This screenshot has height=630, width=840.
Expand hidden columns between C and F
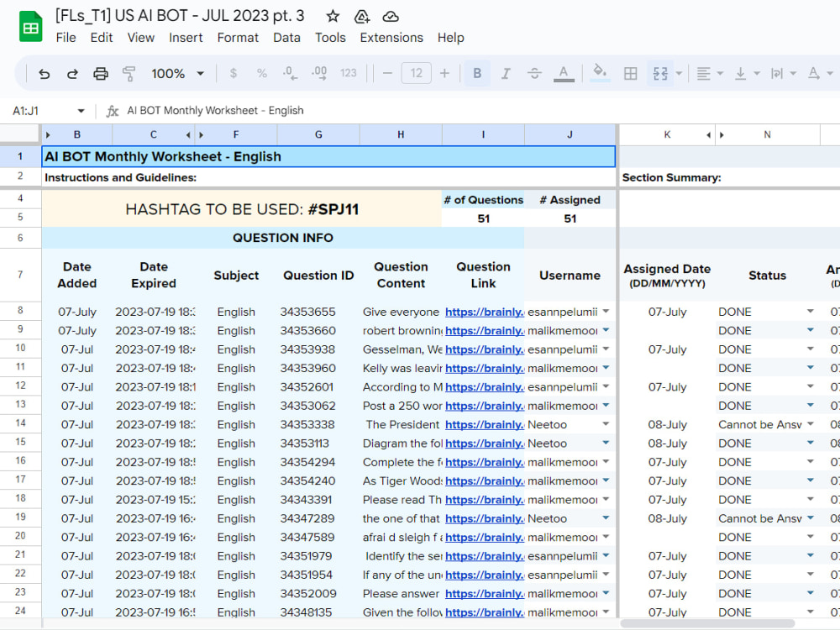[x=195, y=135]
